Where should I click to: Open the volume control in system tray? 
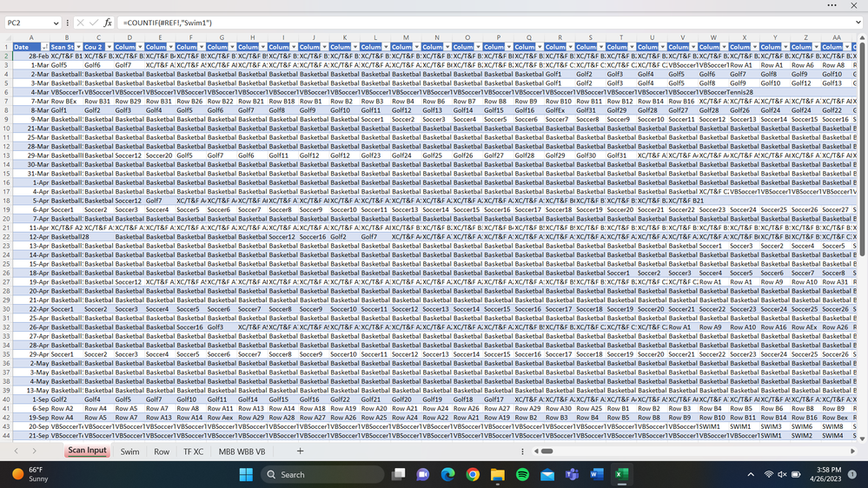click(x=782, y=474)
